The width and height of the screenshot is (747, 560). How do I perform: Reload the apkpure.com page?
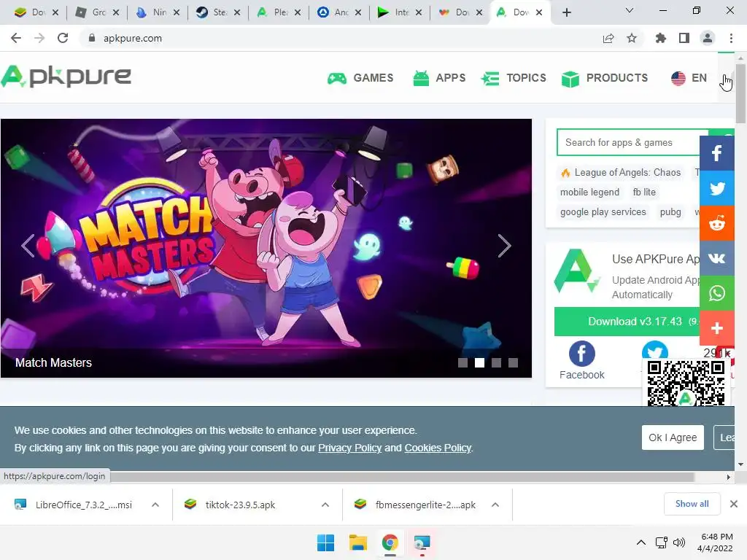pos(63,38)
